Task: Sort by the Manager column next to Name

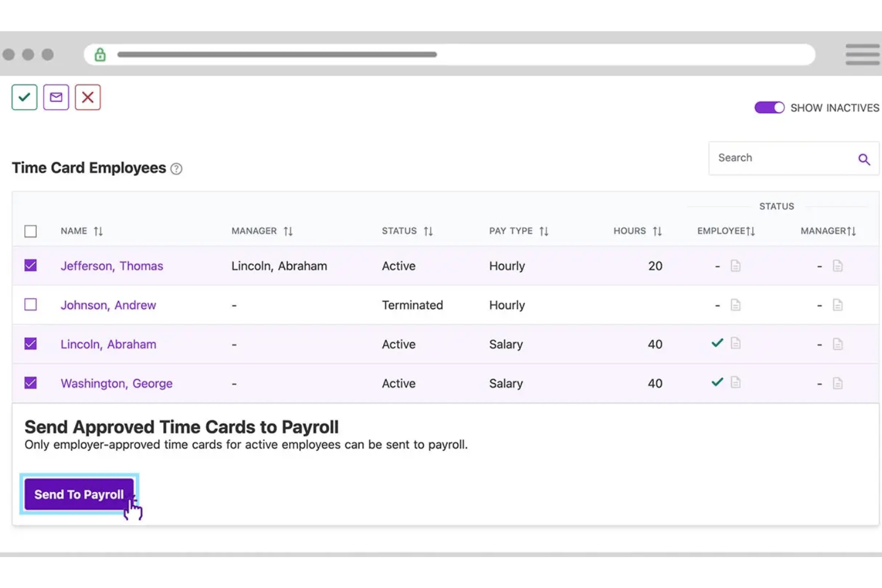Action: pyautogui.click(x=288, y=231)
